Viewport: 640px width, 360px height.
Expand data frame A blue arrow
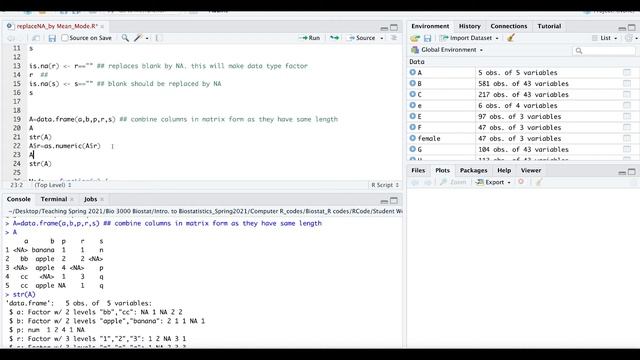click(413, 72)
